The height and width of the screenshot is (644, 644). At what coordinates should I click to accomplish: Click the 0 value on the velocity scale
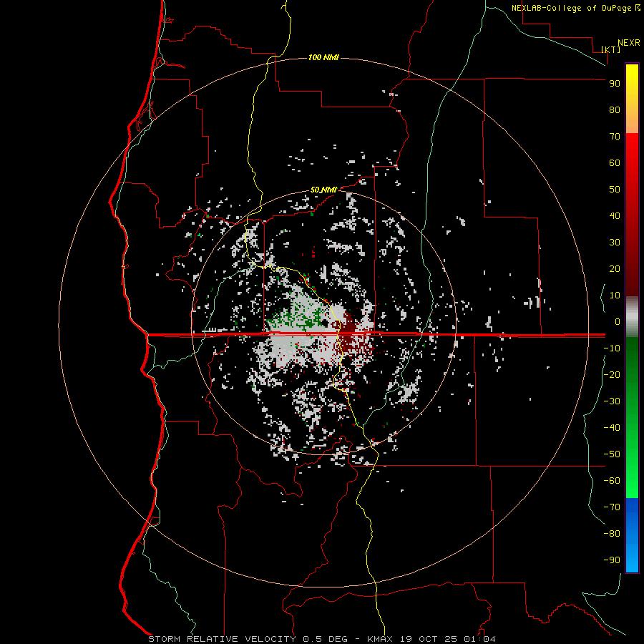click(x=618, y=321)
